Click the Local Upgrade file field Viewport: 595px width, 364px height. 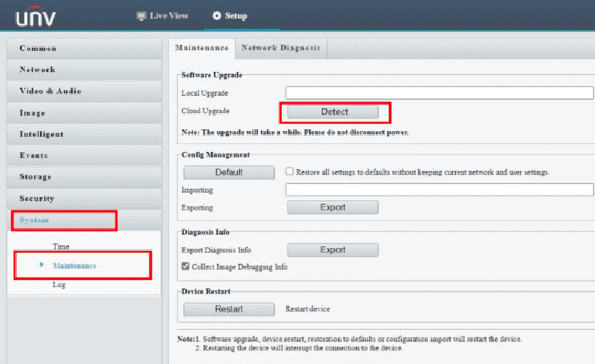[x=439, y=93]
